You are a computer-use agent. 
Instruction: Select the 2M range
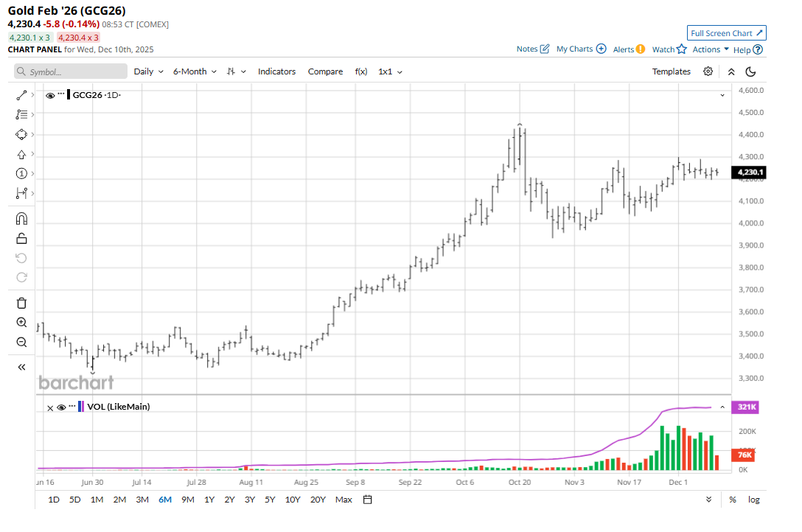pos(119,500)
